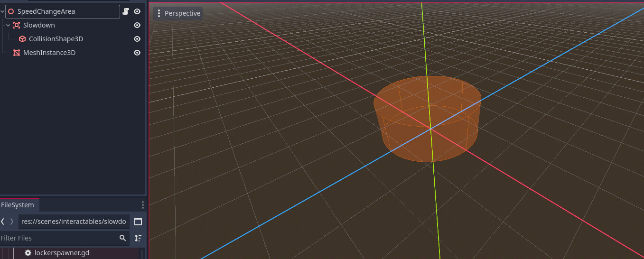
Task: Collapse the Slowdown node children
Action: tap(8, 25)
